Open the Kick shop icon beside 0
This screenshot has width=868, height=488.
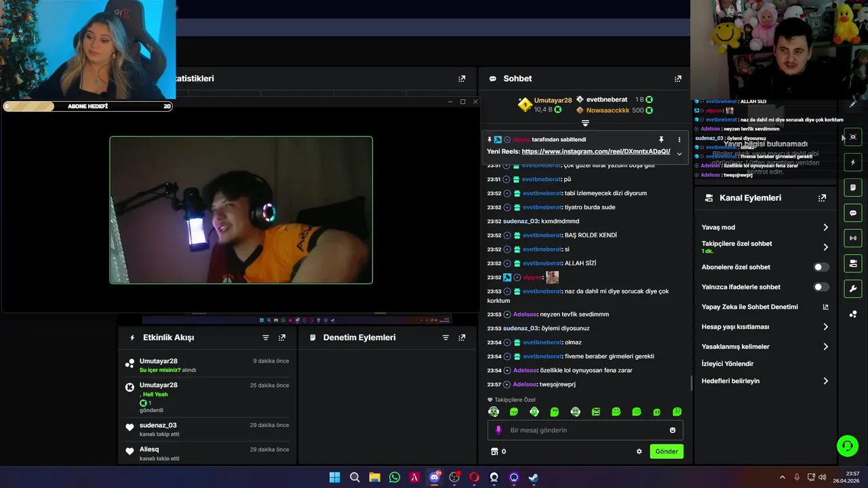tap(494, 451)
